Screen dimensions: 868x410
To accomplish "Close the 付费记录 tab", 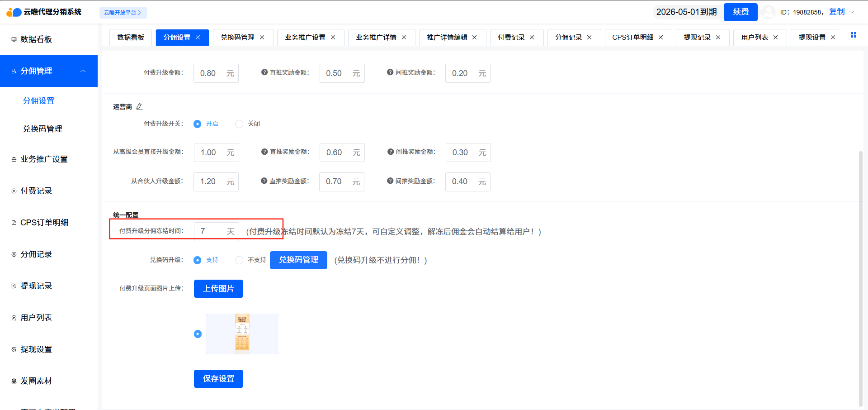I will point(532,38).
